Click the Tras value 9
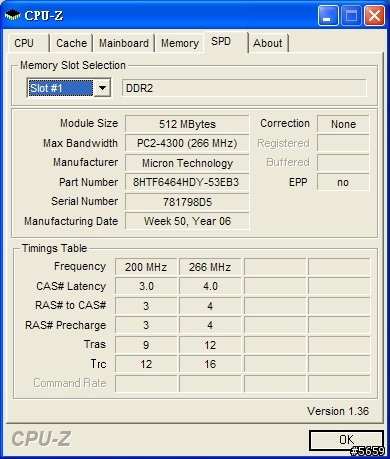 (146, 345)
